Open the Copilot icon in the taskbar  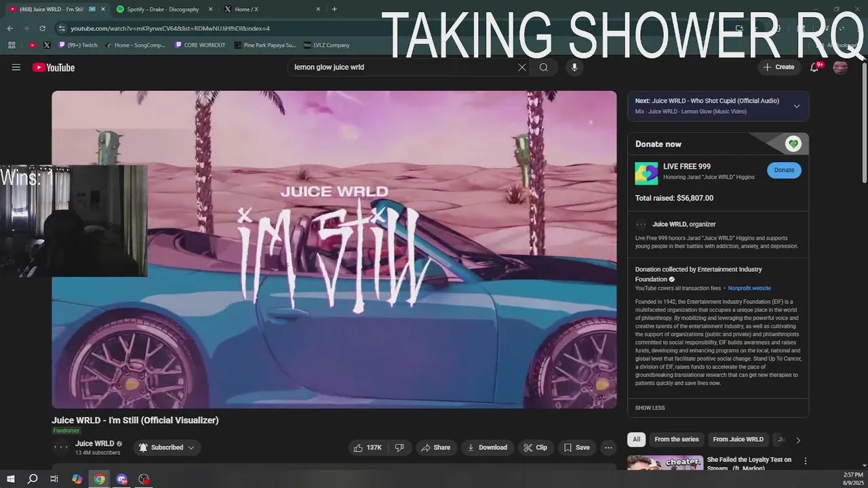77,479
